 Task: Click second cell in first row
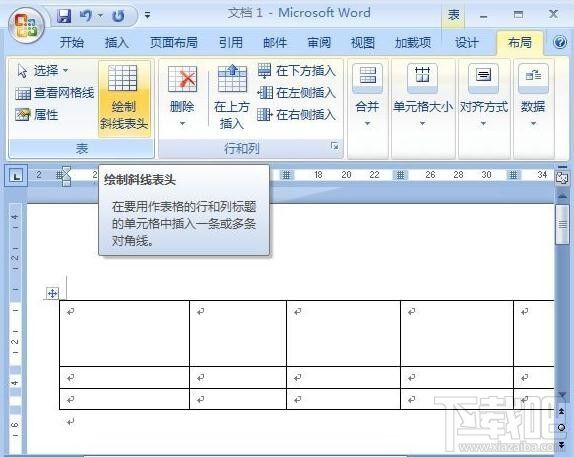click(x=238, y=333)
